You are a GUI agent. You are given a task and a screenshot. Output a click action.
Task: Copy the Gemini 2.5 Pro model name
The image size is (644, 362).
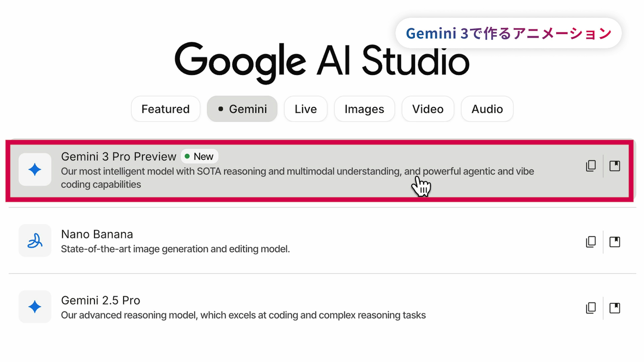(x=591, y=308)
